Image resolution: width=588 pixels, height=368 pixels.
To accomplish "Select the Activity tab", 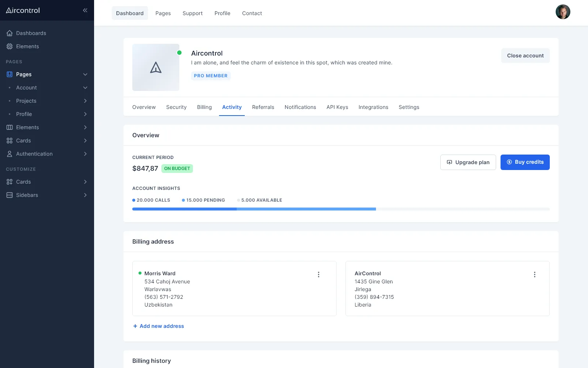I will tap(232, 107).
